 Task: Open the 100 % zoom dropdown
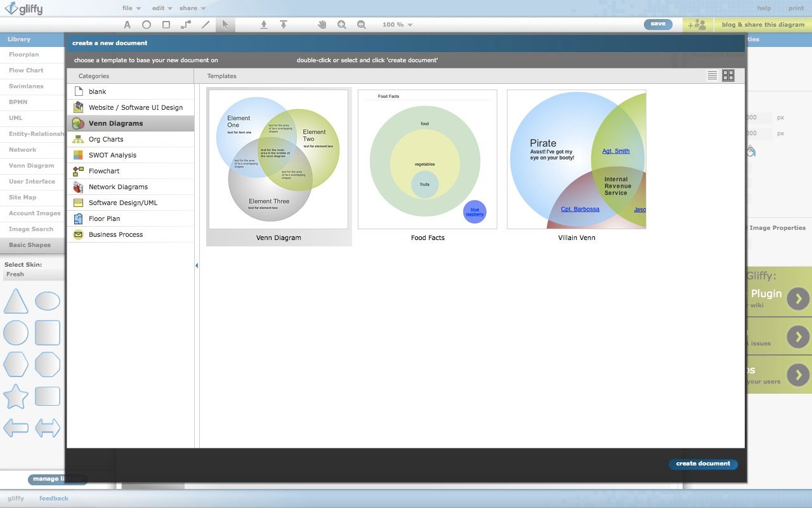(x=398, y=25)
